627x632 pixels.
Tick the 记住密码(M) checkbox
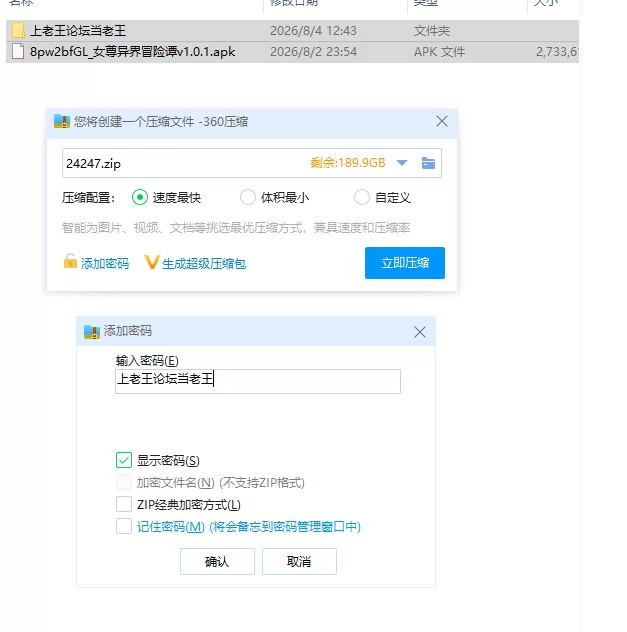(124, 526)
